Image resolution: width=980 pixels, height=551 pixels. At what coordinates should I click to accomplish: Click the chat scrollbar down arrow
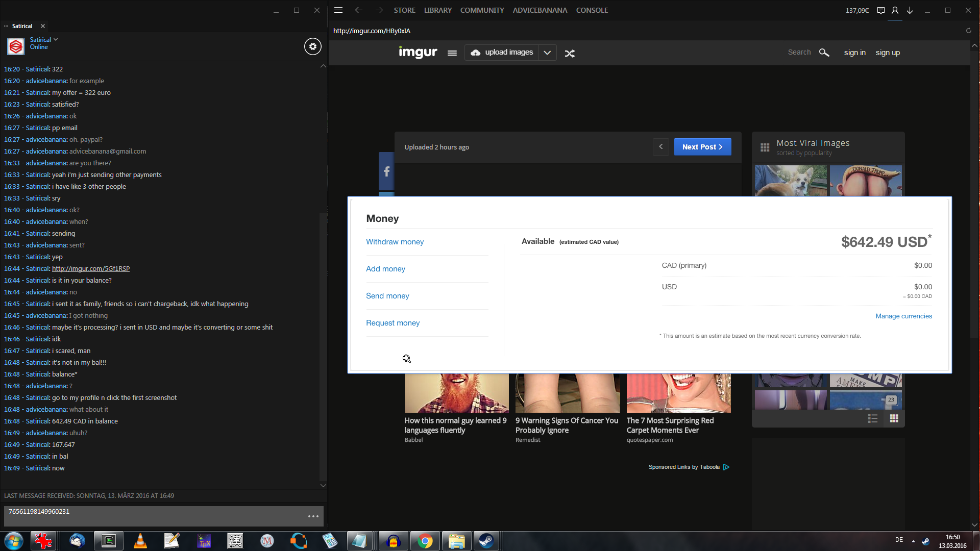323,485
